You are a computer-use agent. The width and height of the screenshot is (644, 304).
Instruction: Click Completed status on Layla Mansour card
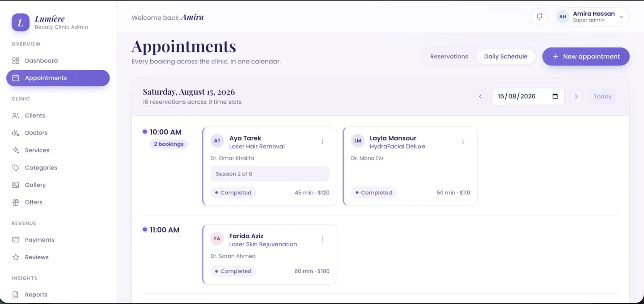click(373, 193)
